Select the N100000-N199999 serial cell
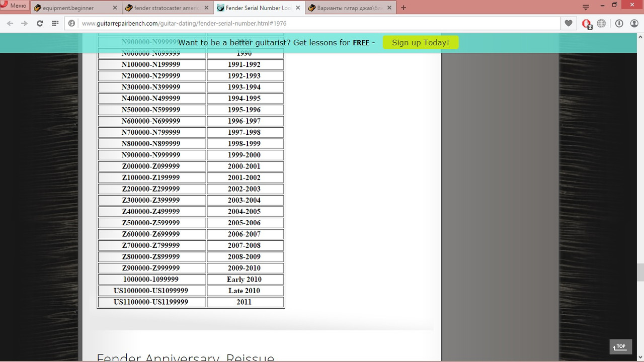The image size is (644, 362). click(151, 64)
